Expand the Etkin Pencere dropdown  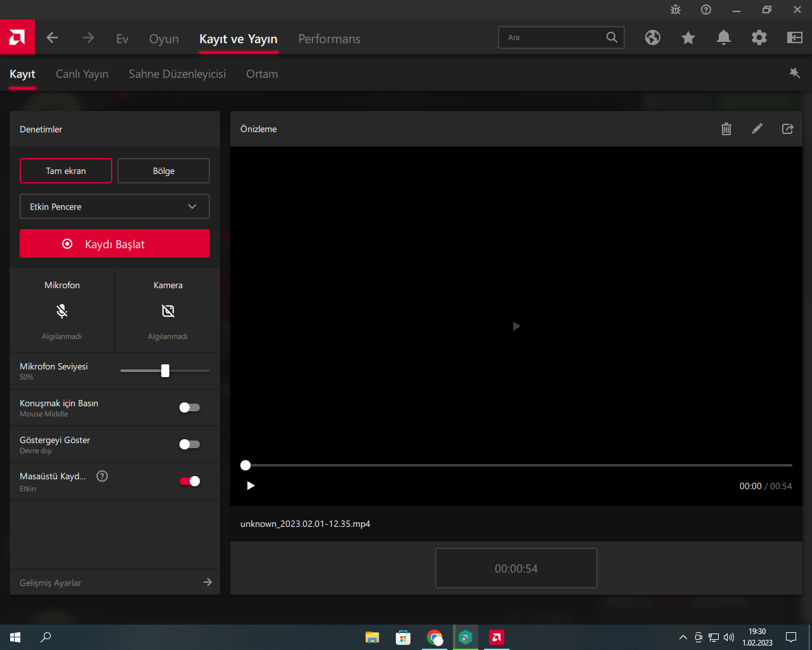[x=115, y=206]
